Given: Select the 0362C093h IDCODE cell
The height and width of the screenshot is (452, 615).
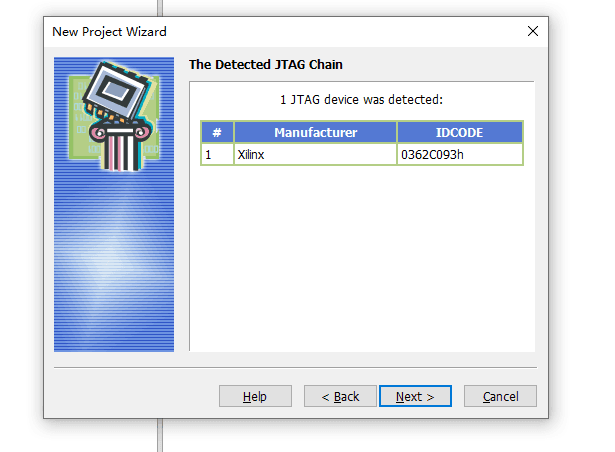Looking at the screenshot, I should 460,154.
